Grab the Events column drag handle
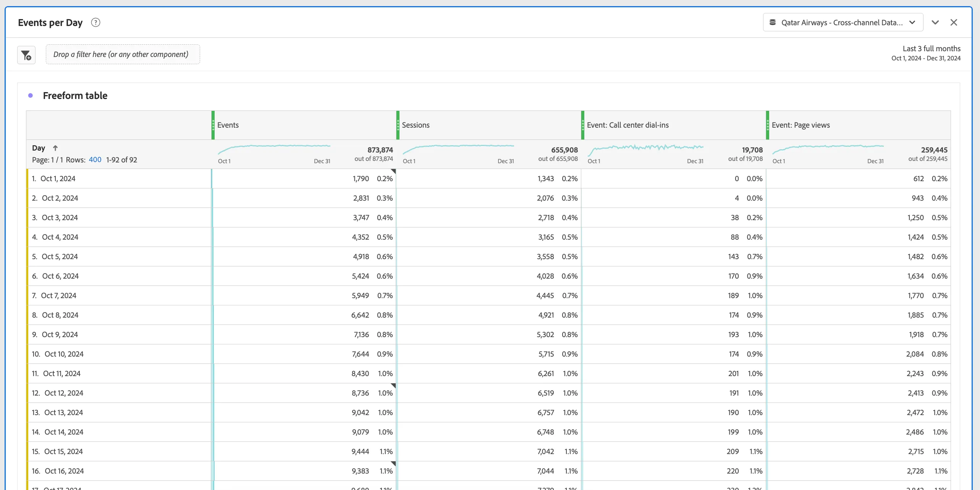This screenshot has width=980, height=490. 213,125
